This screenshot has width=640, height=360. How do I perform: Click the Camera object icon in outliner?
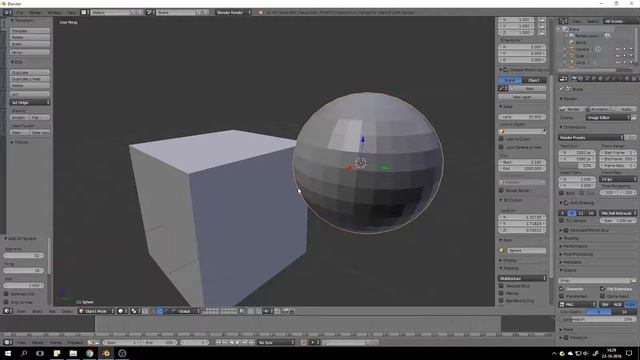coord(572,49)
